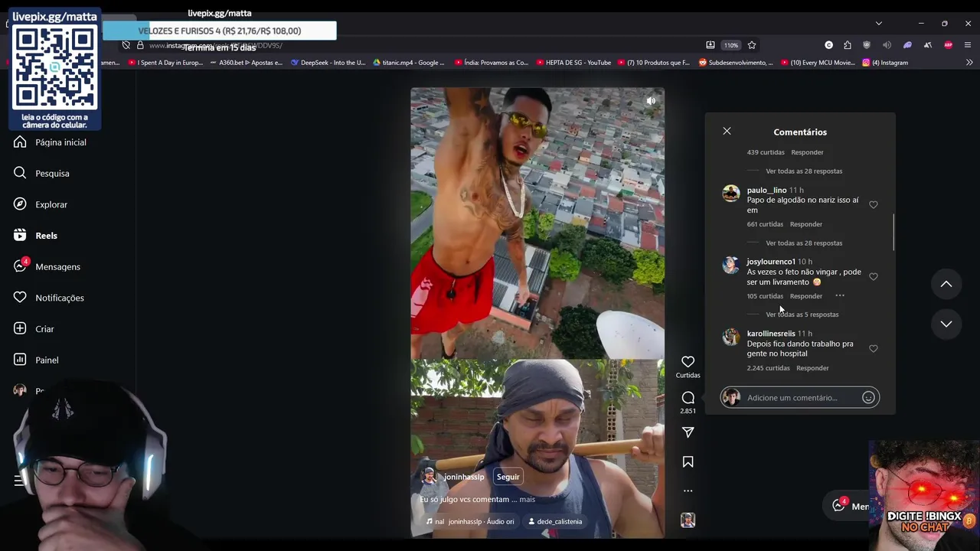This screenshot has height=551, width=980.
Task: Share the reel via paper plane icon
Action: [688, 432]
